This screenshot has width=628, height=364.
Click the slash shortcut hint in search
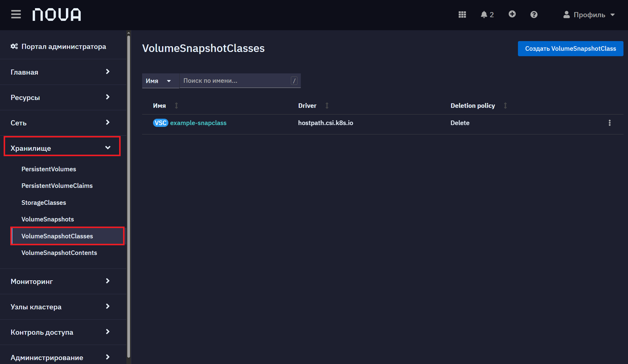click(294, 81)
